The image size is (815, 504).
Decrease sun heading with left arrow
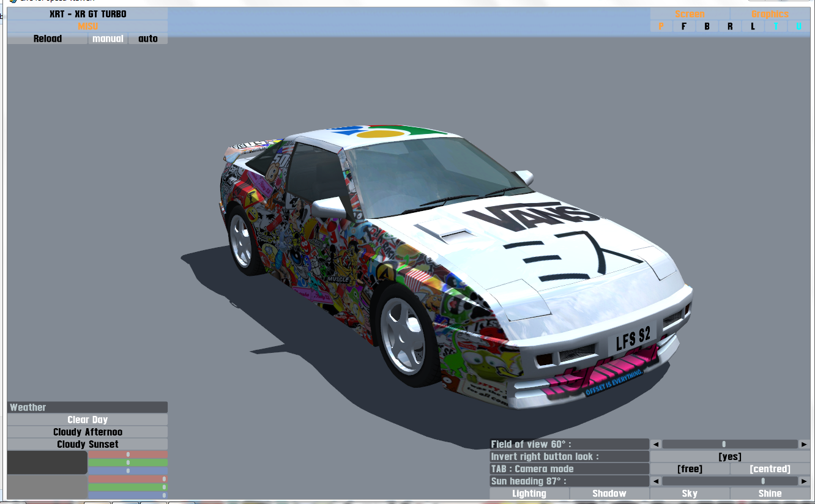[655, 481]
